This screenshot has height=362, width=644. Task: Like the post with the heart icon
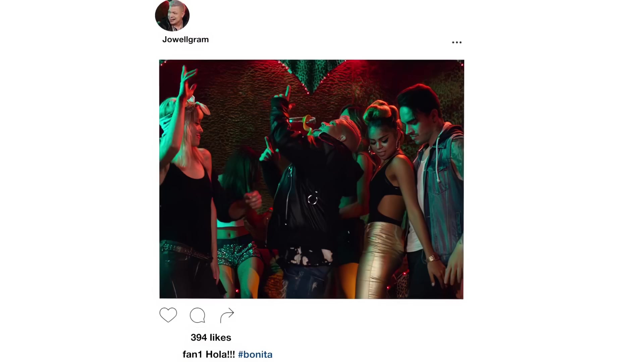(x=168, y=315)
